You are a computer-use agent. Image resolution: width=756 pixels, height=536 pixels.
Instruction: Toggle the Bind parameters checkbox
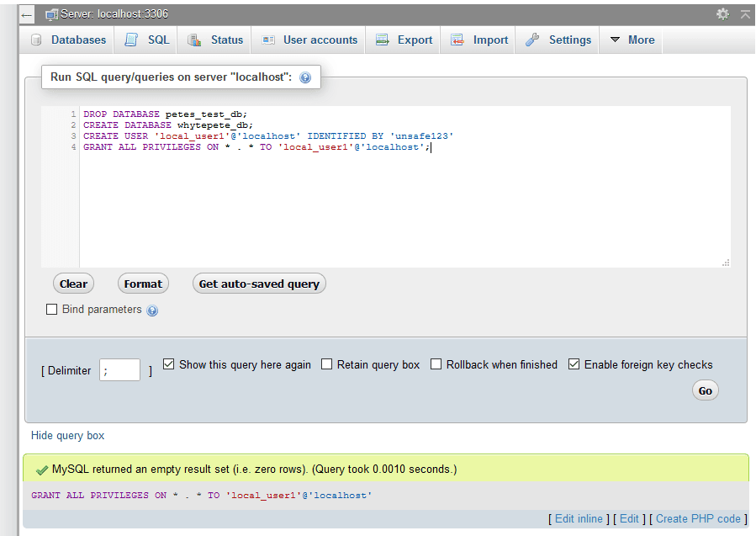coord(51,310)
